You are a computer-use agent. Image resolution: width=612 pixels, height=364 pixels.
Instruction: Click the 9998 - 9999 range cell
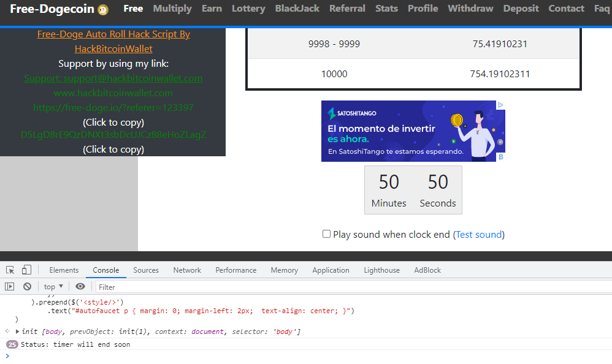coord(334,44)
